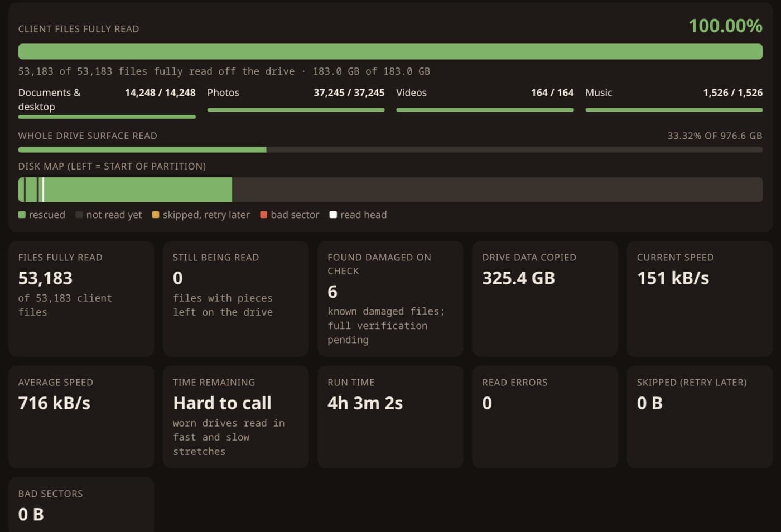This screenshot has height=532, width=781.
Task: Click the FOUND DAMAGED ON CHECK label
Action: click(x=379, y=264)
